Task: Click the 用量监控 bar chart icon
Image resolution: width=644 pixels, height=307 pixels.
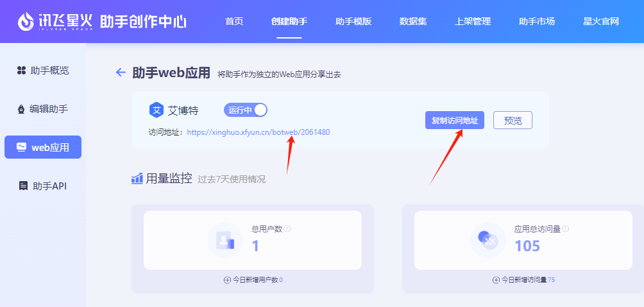Action: [x=137, y=179]
